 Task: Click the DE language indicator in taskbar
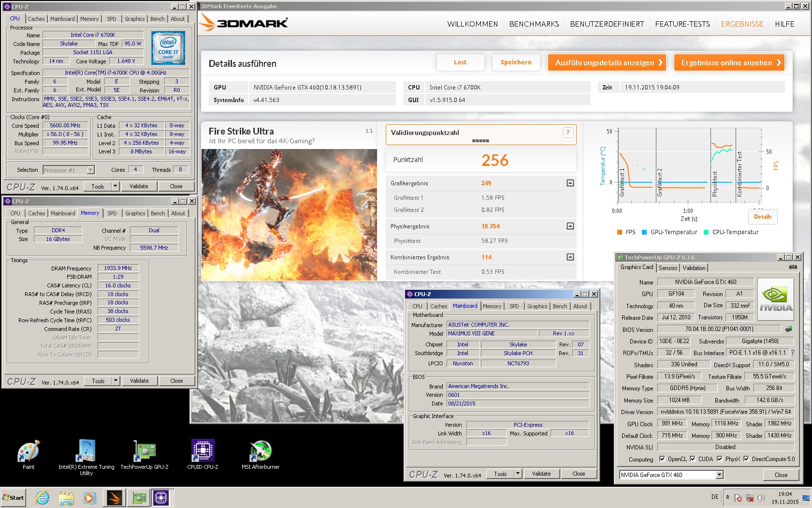pyautogui.click(x=715, y=497)
